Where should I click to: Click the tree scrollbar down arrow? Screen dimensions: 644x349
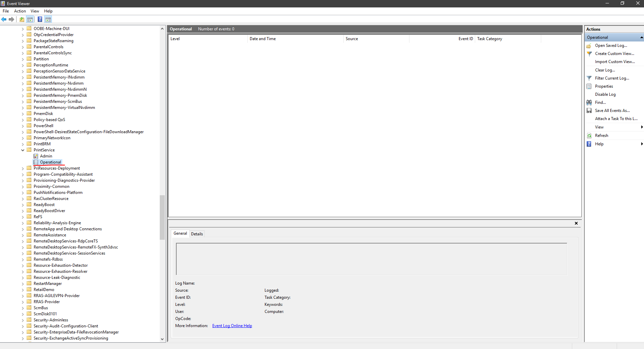162,339
